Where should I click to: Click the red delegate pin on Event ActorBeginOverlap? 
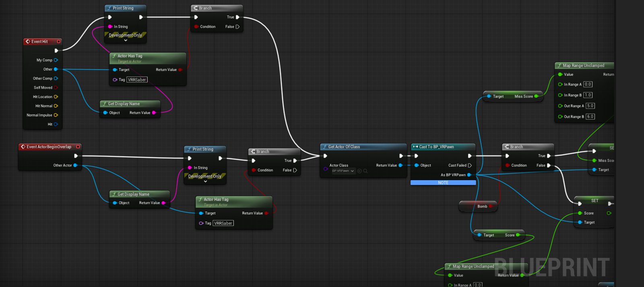[x=78, y=147]
